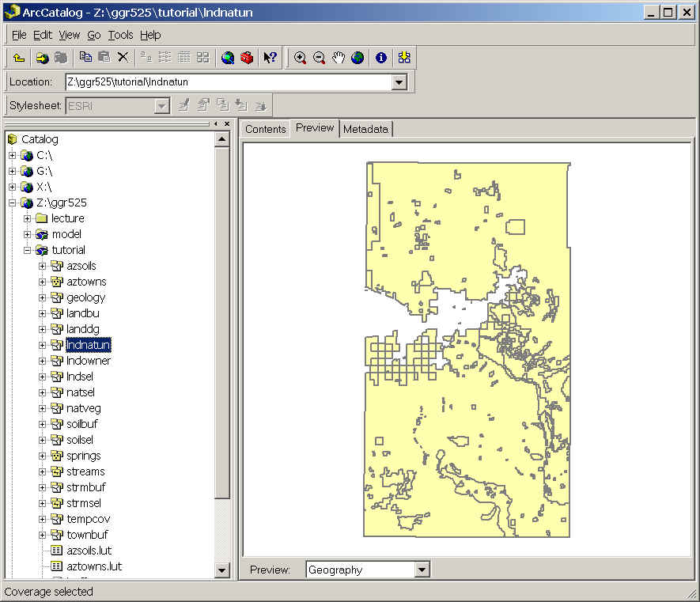Expand the lndowner coverage node
Viewport: 700px width, 602px height.
tap(44, 361)
